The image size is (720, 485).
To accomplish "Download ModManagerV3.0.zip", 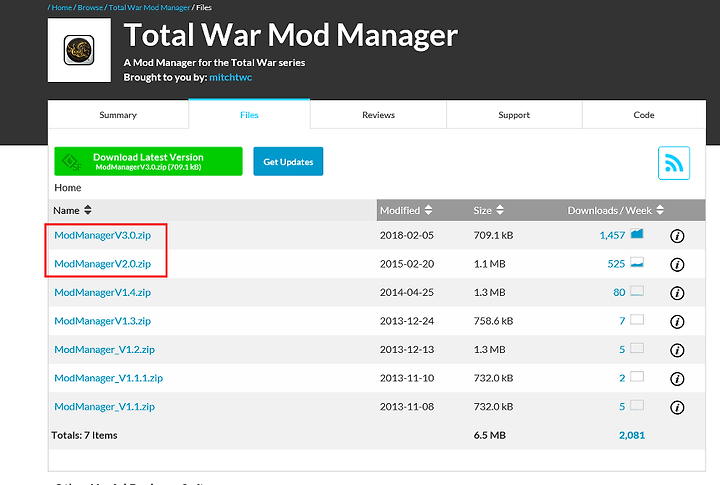I will coord(102,235).
